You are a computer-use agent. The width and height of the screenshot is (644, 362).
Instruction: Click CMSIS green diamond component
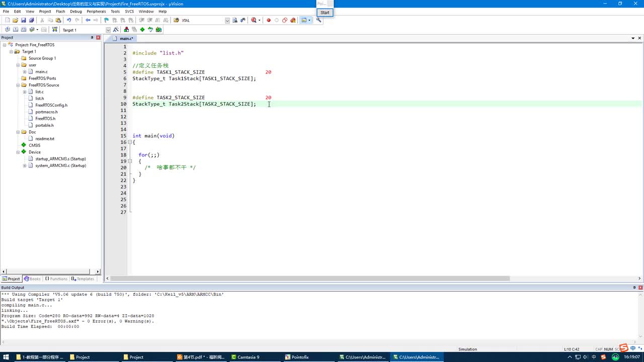(24, 145)
